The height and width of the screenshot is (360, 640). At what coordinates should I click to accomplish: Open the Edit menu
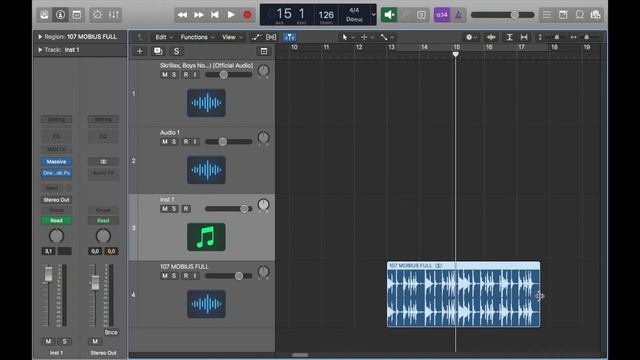click(164, 37)
